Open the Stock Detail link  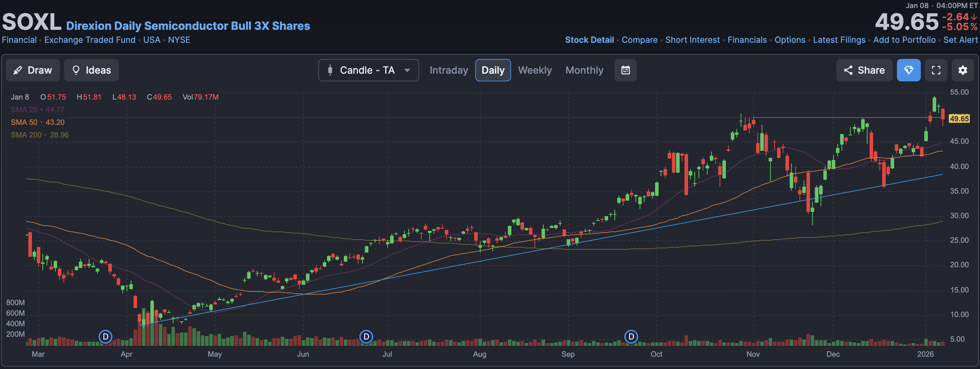coord(589,40)
